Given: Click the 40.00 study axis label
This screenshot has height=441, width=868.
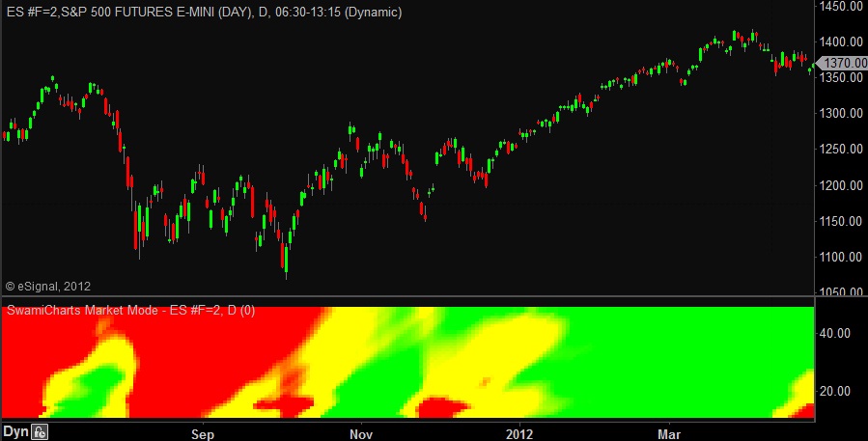Looking at the screenshot, I should pyautogui.click(x=835, y=333).
